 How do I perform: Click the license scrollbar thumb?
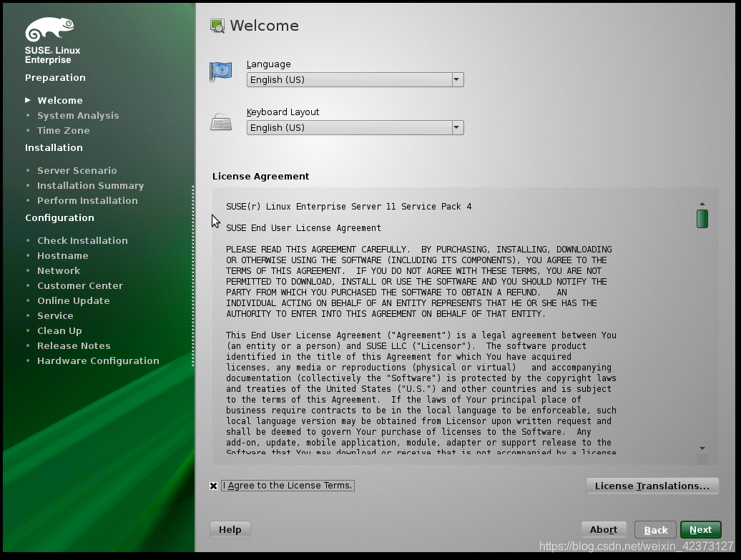tap(702, 219)
